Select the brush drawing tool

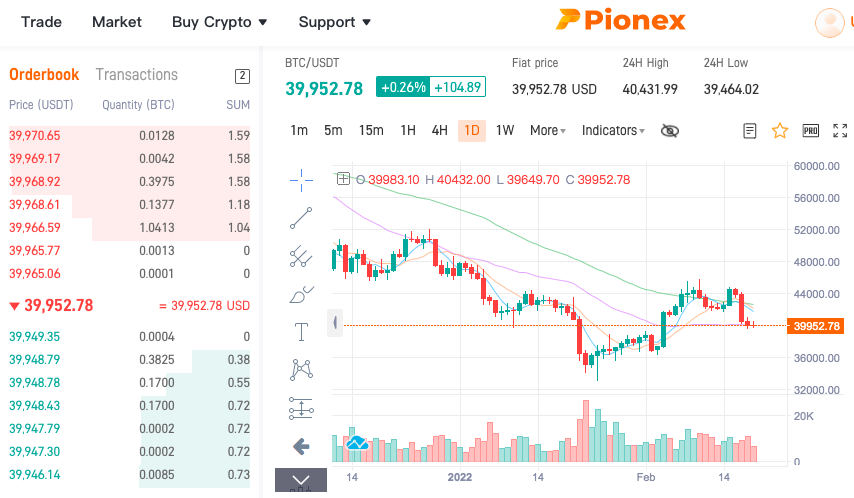[301, 294]
